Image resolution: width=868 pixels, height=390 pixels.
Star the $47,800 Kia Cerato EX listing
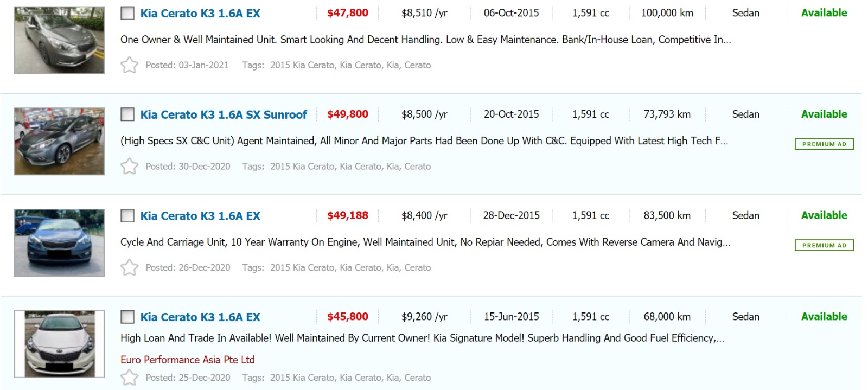[x=129, y=65]
